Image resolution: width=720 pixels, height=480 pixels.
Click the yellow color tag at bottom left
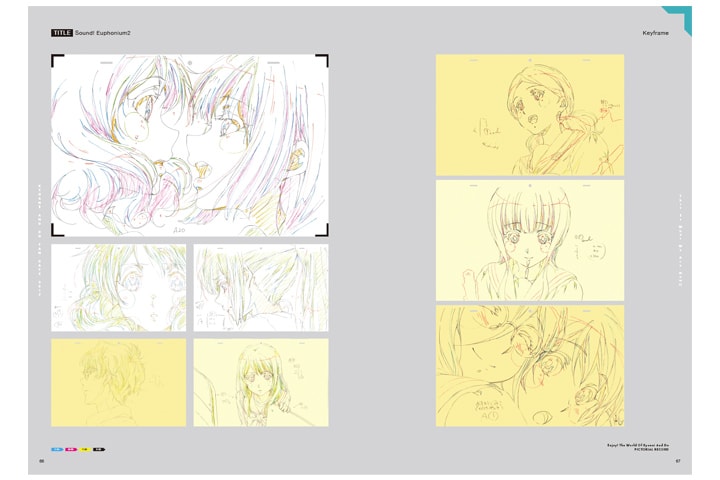(x=85, y=449)
